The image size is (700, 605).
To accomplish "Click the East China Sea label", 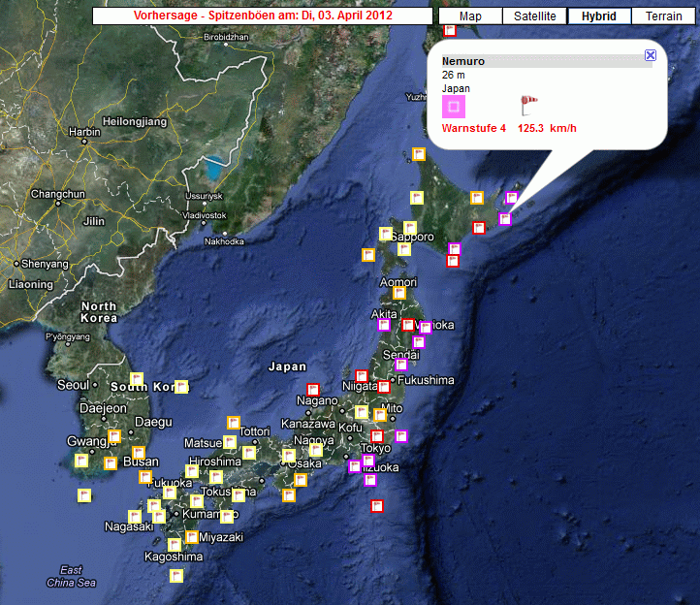I will pyautogui.click(x=72, y=577).
